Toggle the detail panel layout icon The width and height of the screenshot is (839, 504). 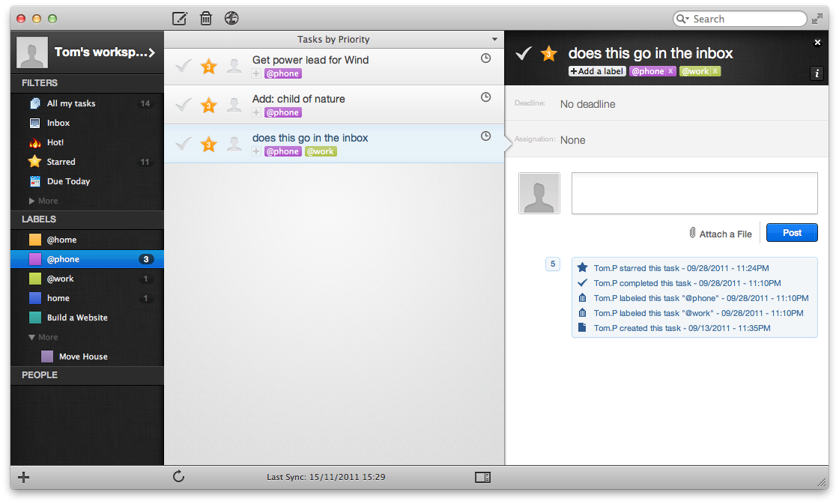coord(482,477)
